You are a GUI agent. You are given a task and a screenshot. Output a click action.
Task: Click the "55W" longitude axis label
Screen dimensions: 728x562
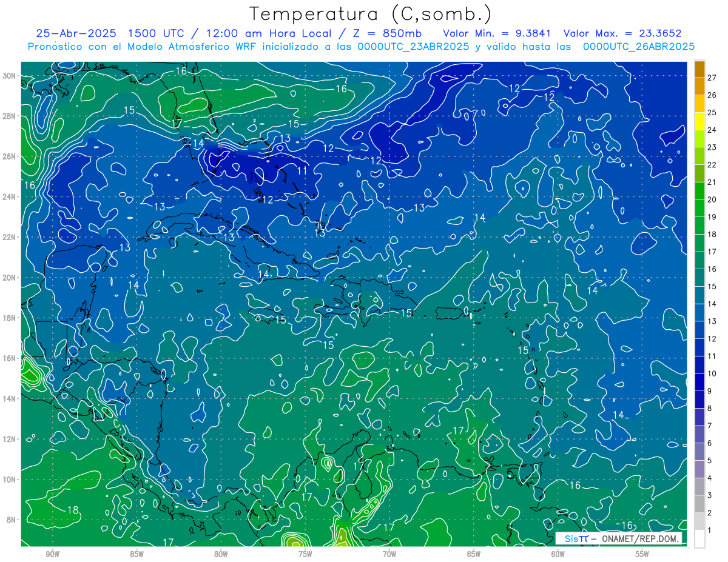click(642, 555)
